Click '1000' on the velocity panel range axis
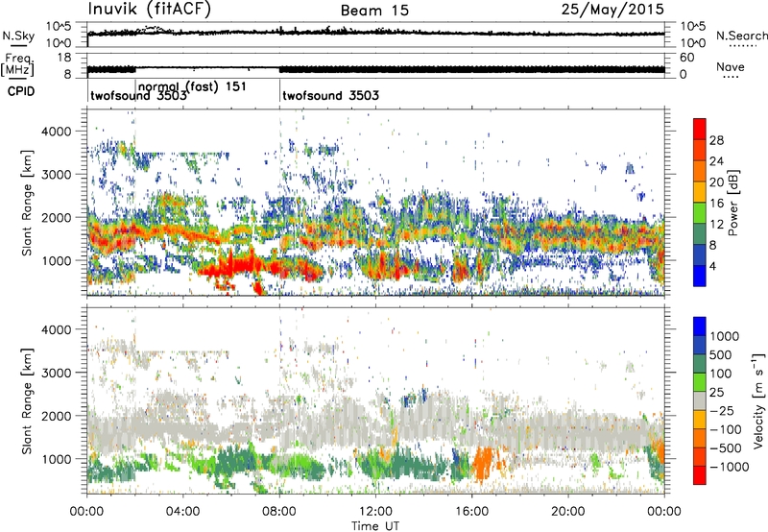The image size is (768, 532). 57,459
